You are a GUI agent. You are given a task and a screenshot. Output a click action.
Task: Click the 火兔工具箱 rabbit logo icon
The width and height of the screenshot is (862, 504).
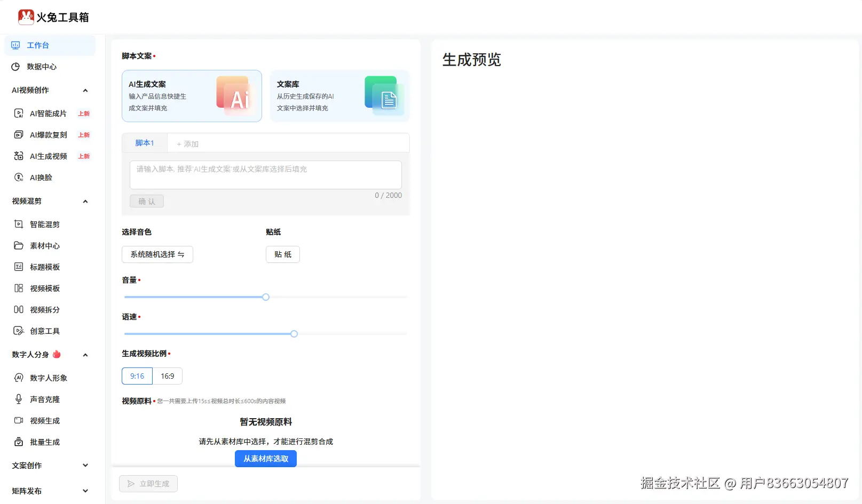[26, 17]
